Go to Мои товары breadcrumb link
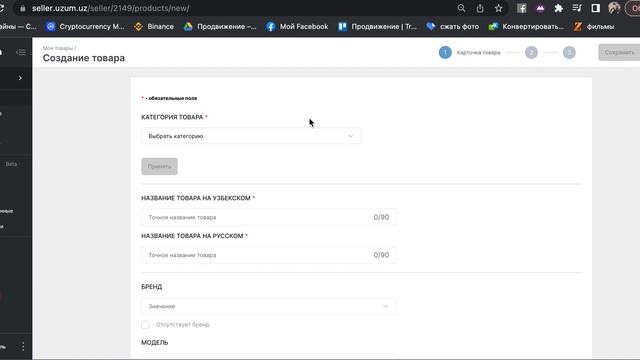Viewport: 640px width, 360px height. click(x=58, y=48)
